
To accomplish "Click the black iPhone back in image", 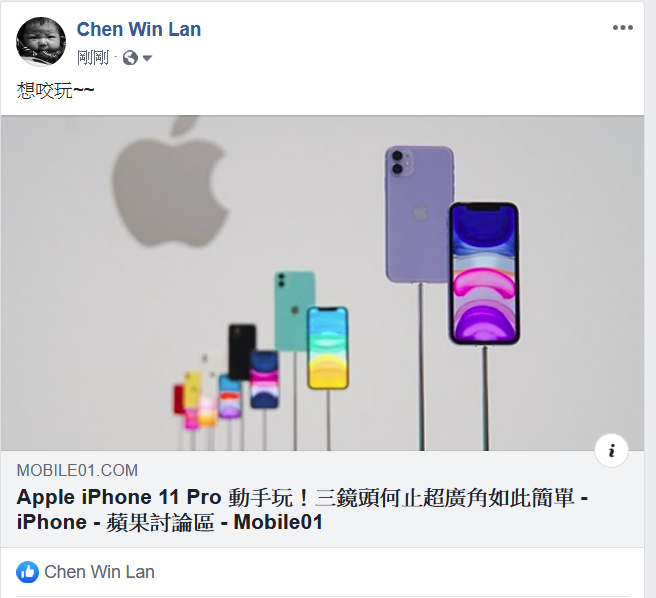I will click(x=242, y=352).
